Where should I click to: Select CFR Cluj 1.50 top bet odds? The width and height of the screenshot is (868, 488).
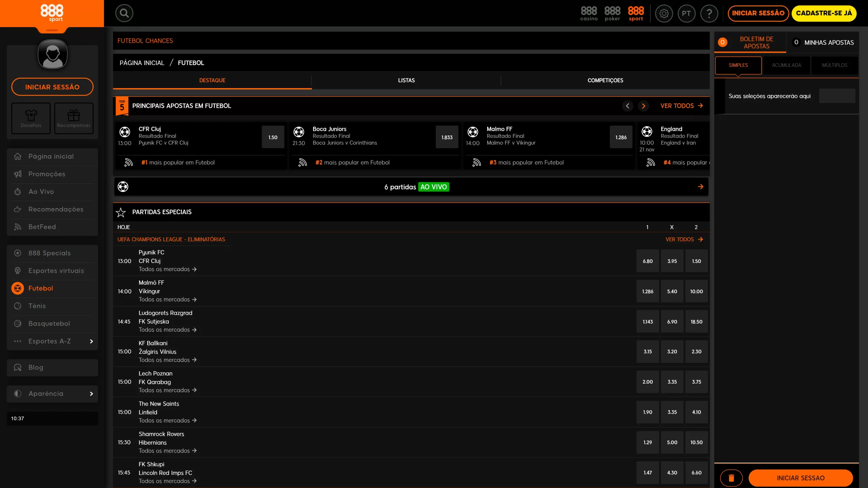tap(273, 137)
